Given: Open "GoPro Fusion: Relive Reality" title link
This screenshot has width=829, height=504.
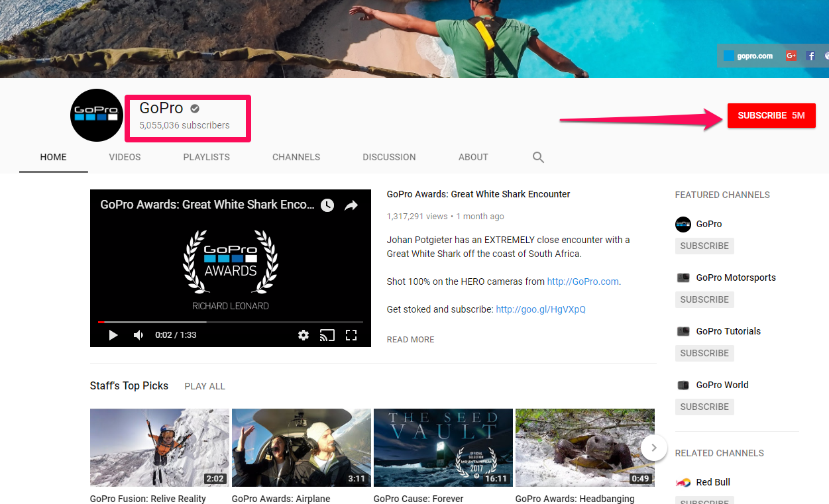Looking at the screenshot, I should click(148, 499).
